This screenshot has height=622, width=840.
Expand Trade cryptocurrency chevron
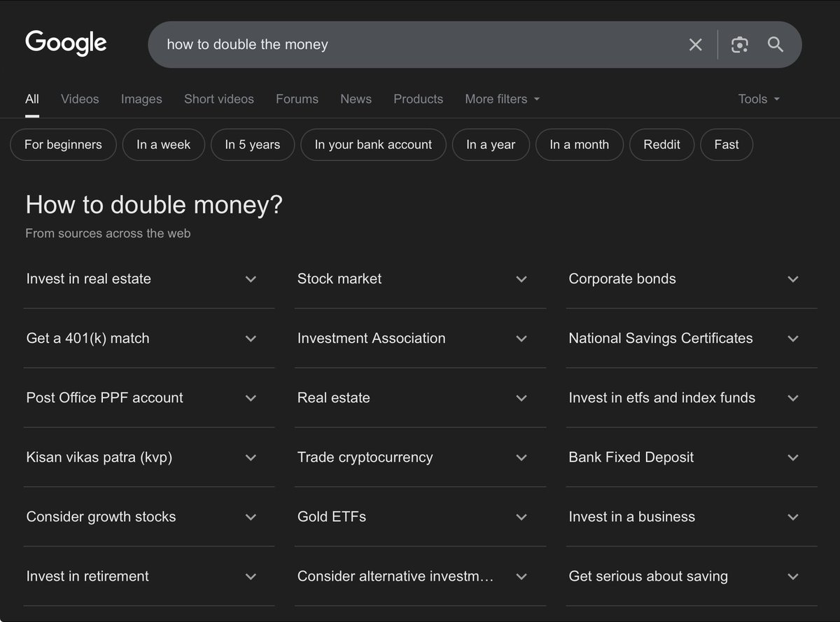(521, 458)
